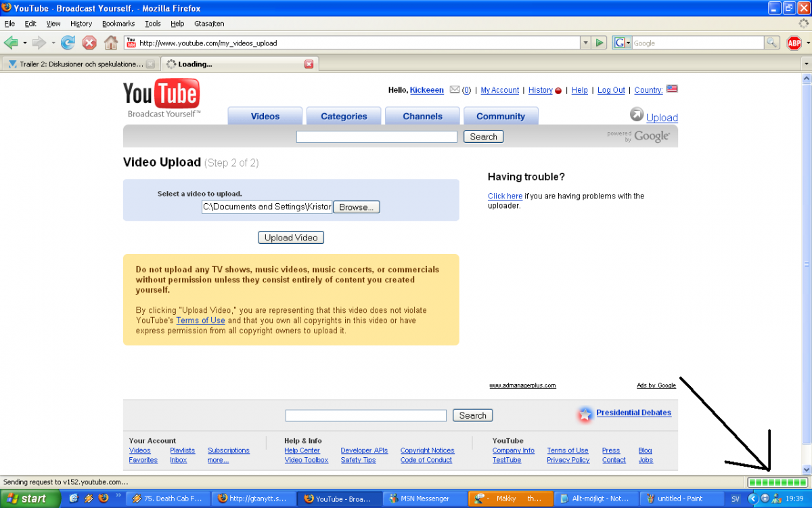Open the Videos tab on YouTube

click(265, 116)
